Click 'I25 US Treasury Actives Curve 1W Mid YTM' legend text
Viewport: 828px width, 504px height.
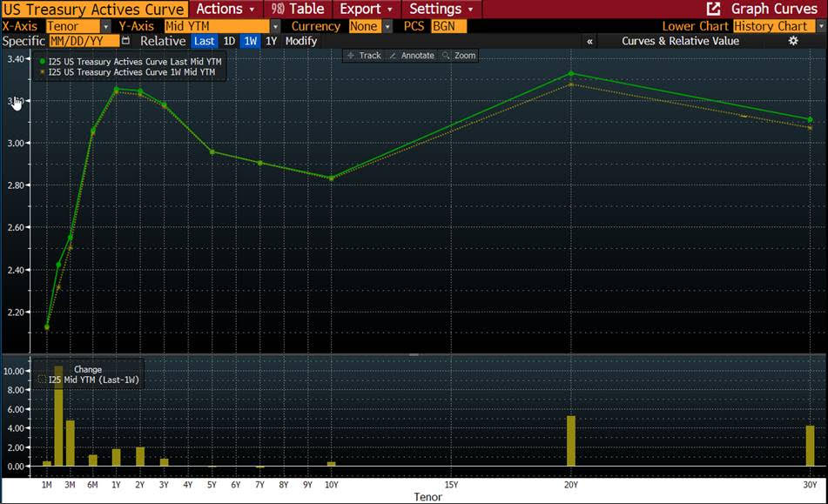[x=131, y=72]
